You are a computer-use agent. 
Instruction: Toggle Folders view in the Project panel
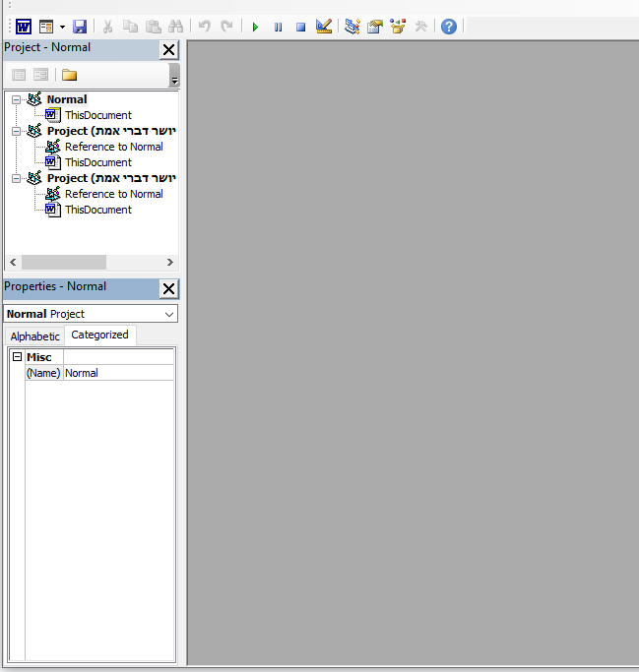pos(69,75)
